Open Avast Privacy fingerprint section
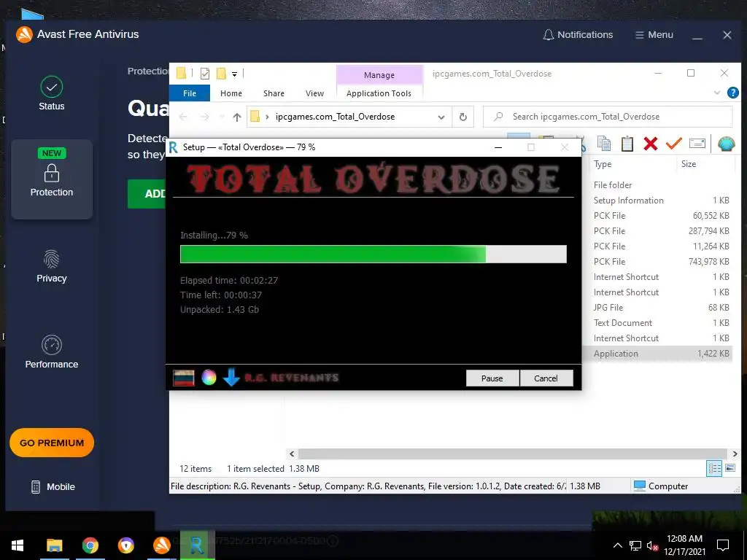The image size is (747, 560). 52,265
